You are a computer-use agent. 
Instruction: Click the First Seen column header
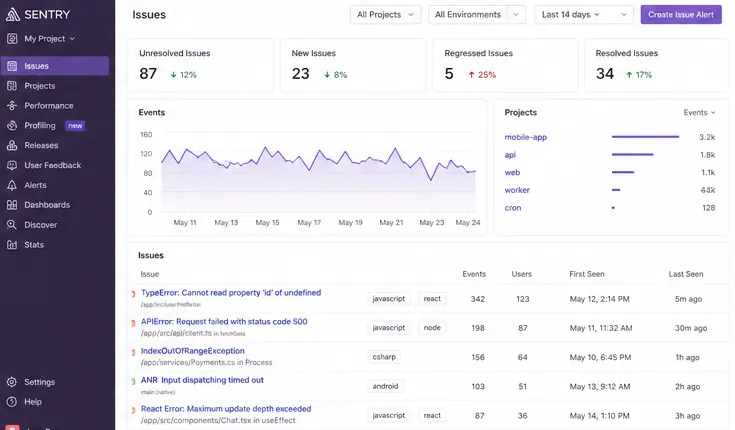pyautogui.click(x=587, y=274)
